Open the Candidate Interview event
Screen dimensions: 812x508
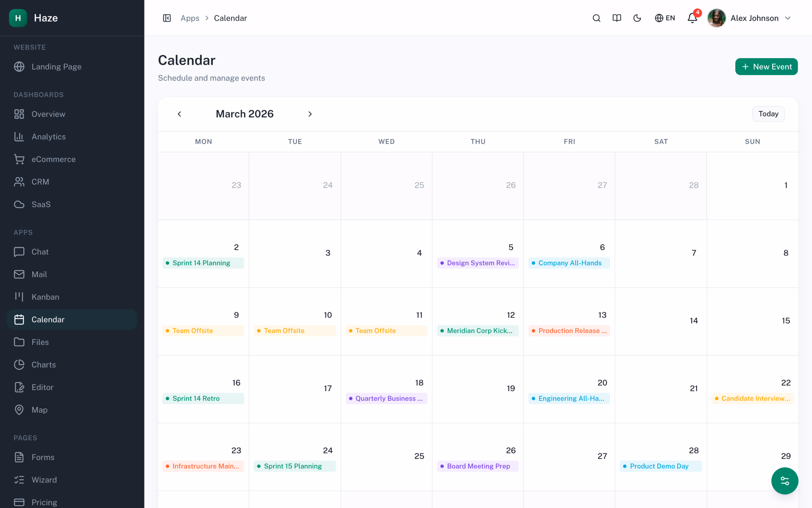click(752, 398)
